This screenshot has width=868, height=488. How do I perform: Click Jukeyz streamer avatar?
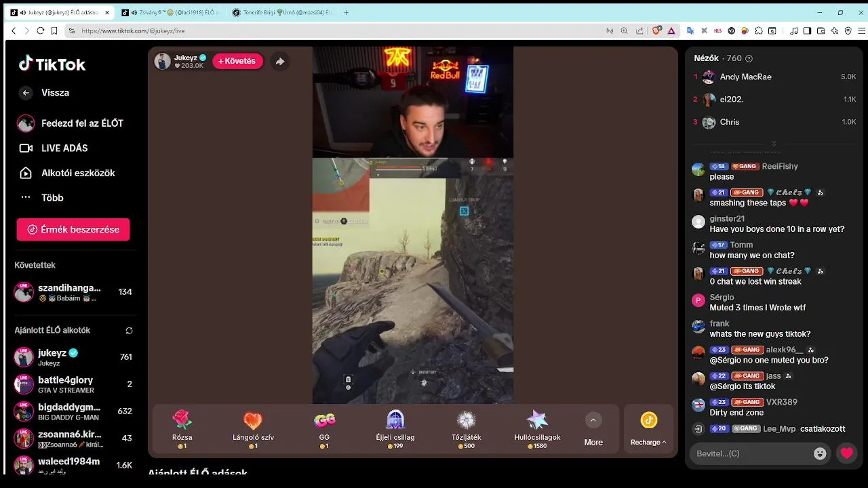click(162, 61)
